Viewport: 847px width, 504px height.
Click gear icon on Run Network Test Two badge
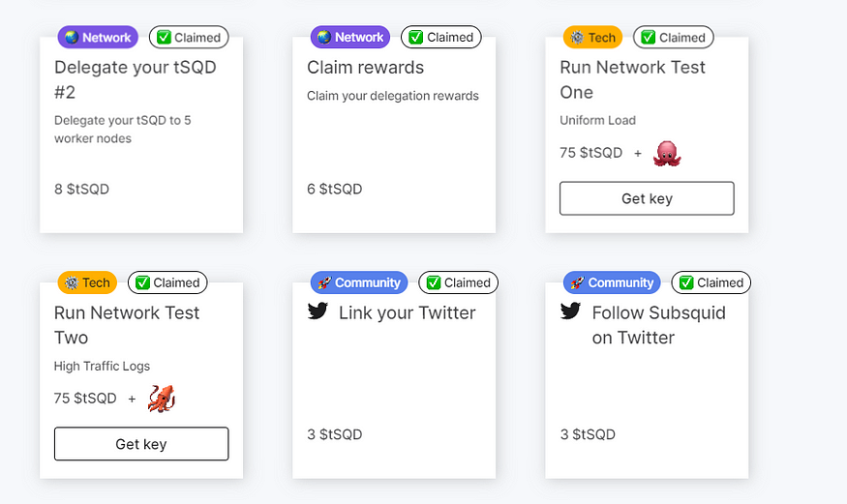pyautogui.click(x=72, y=282)
